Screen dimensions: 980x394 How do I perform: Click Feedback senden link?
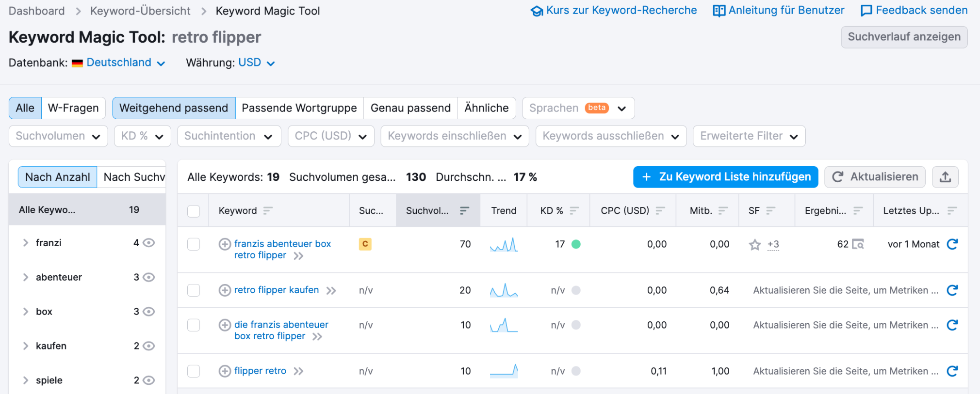tap(914, 11)
